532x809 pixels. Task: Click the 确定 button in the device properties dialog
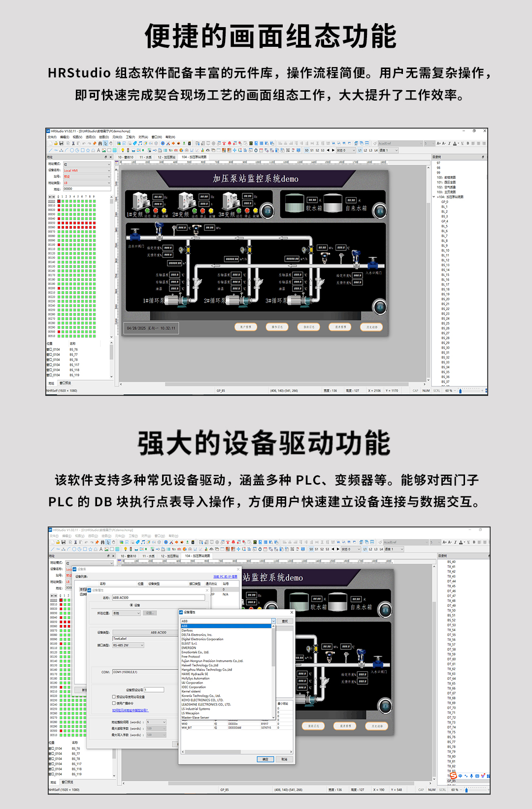(265, 759)
